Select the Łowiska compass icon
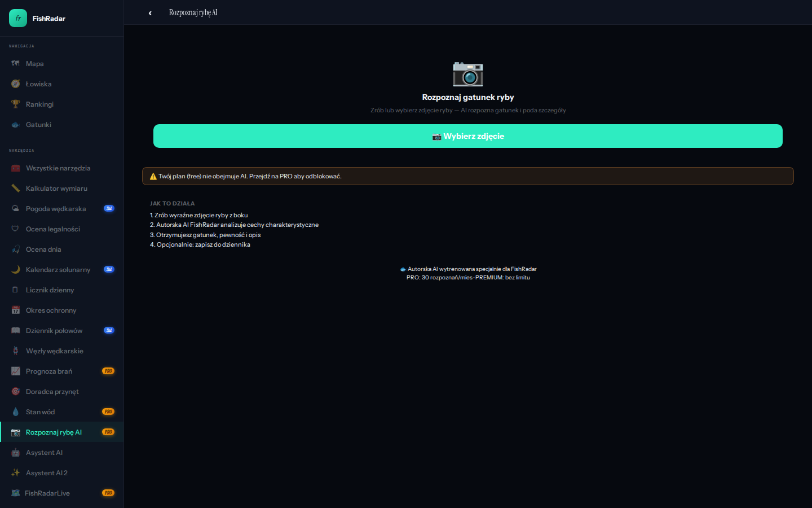 pos(16,84)
